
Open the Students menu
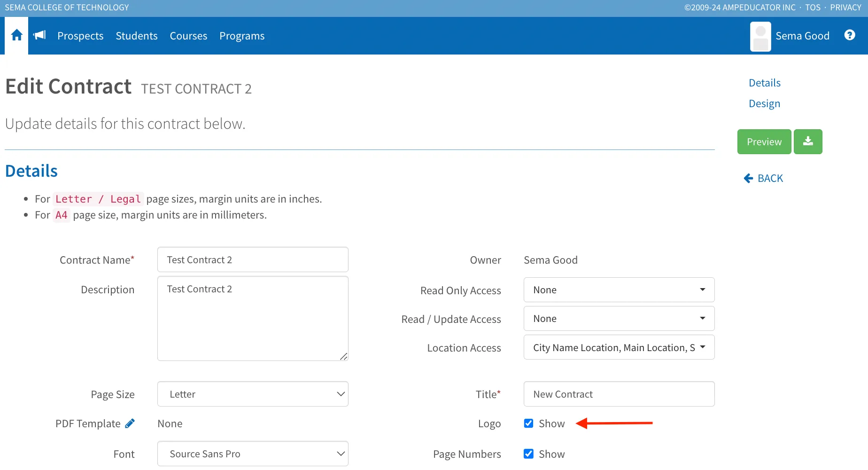(137, 36)
